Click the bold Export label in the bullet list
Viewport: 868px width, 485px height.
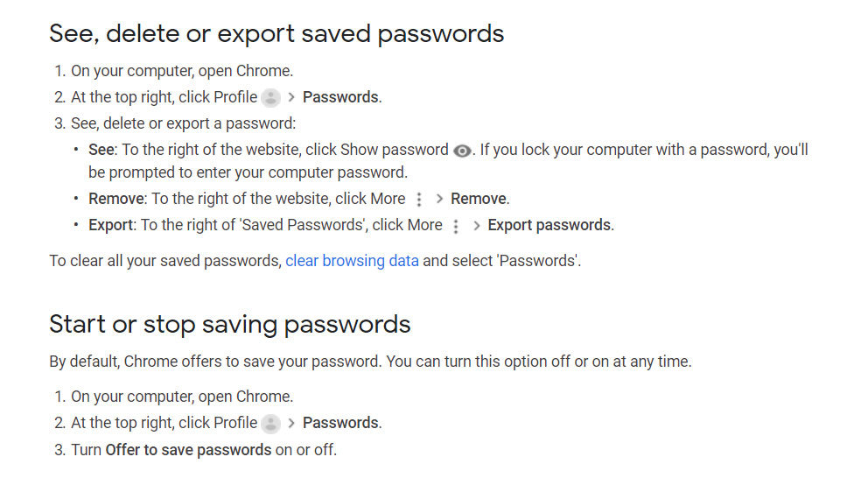pyautogui.click(x=111, y=225)
